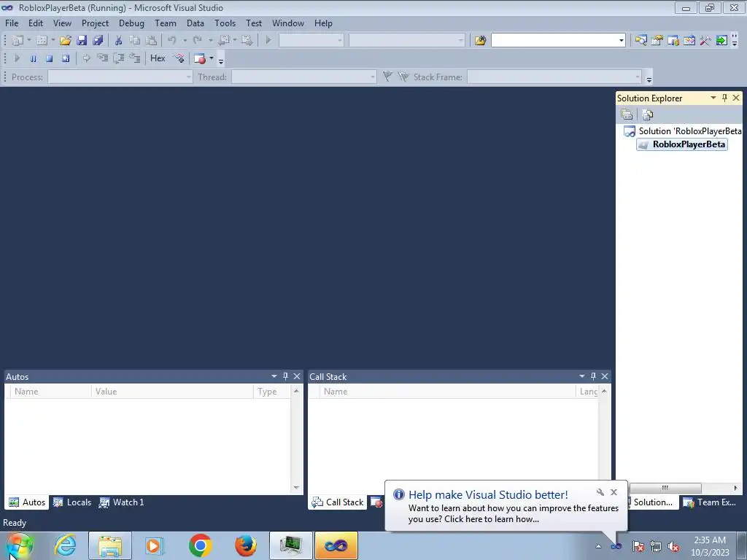This screenshot has height=560, width=747.
Task: Dismiss the Visual Studio notification balloon
Action: tap(614, 492)
